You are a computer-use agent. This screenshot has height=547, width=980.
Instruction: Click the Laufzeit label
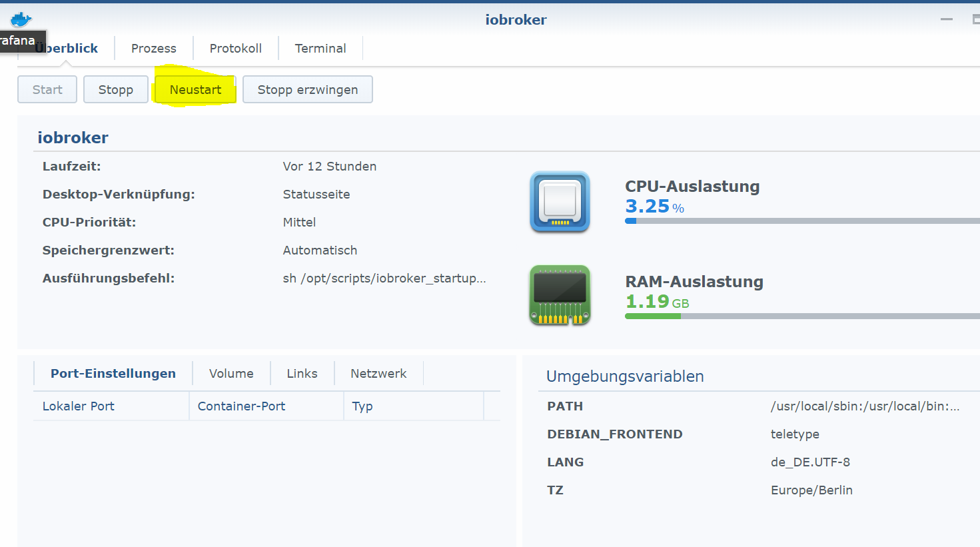point(71,167)
